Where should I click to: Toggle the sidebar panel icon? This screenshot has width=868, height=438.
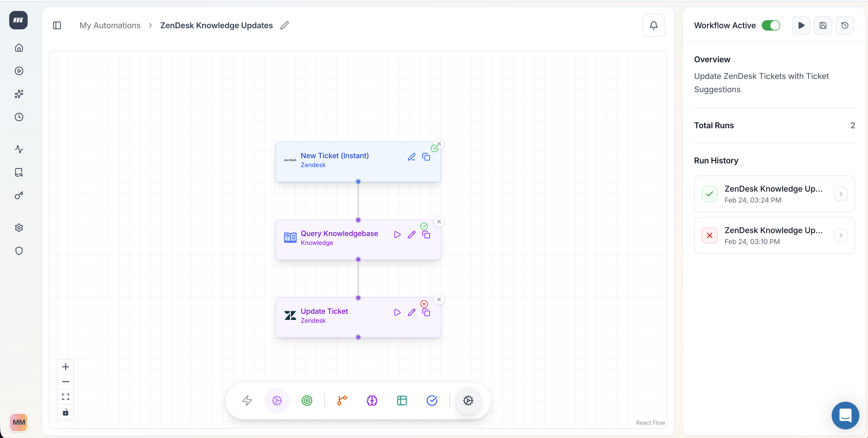57,25
